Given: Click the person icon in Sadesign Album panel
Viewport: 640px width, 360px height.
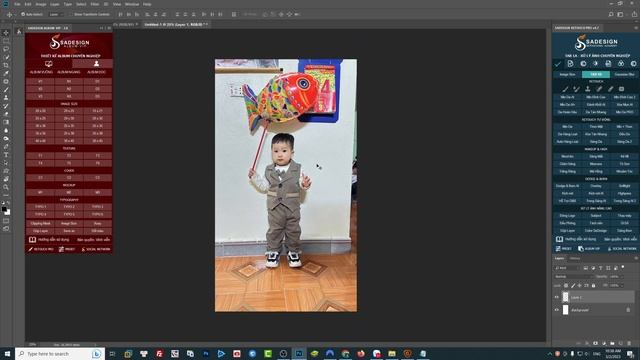Looking at the screenshot, I should (96, 64).
